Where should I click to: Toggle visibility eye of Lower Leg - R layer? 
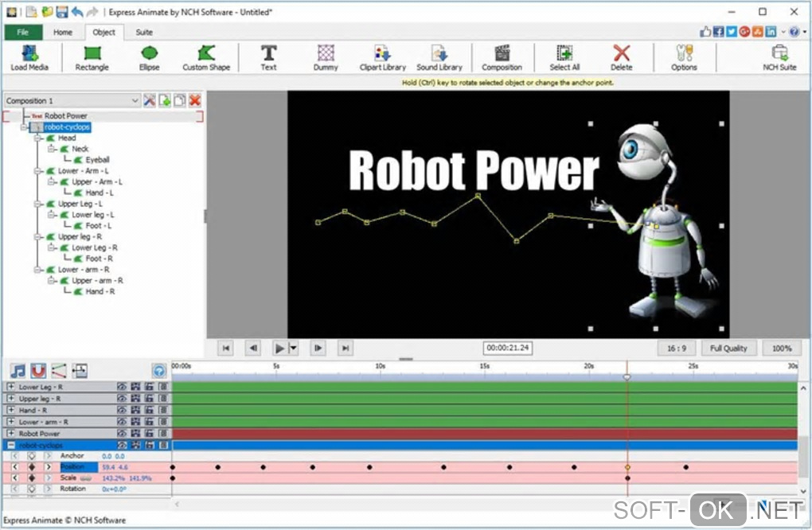click(121, 387)
